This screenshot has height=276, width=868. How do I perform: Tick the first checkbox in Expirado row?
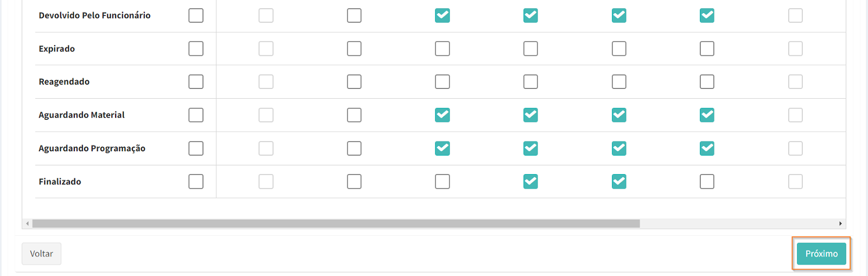click(x=196, y=49)
